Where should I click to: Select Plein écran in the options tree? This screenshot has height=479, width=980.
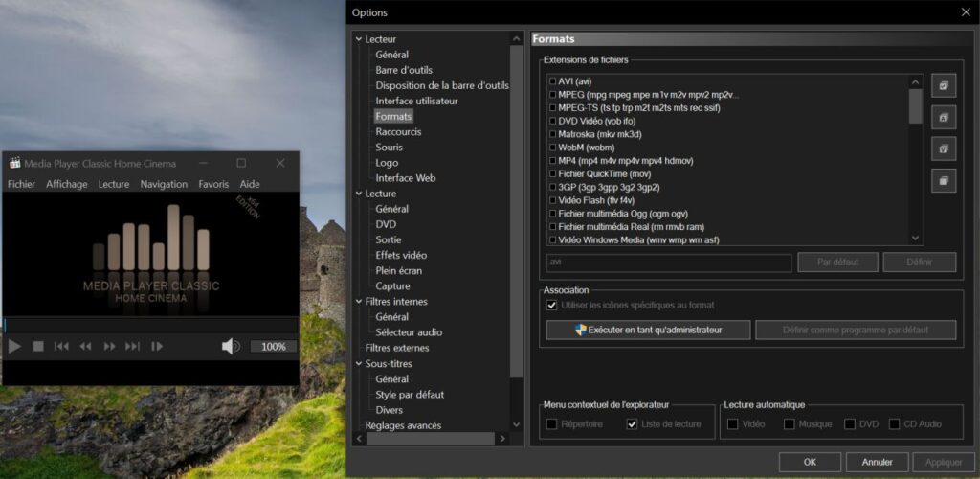pos(399,271)
